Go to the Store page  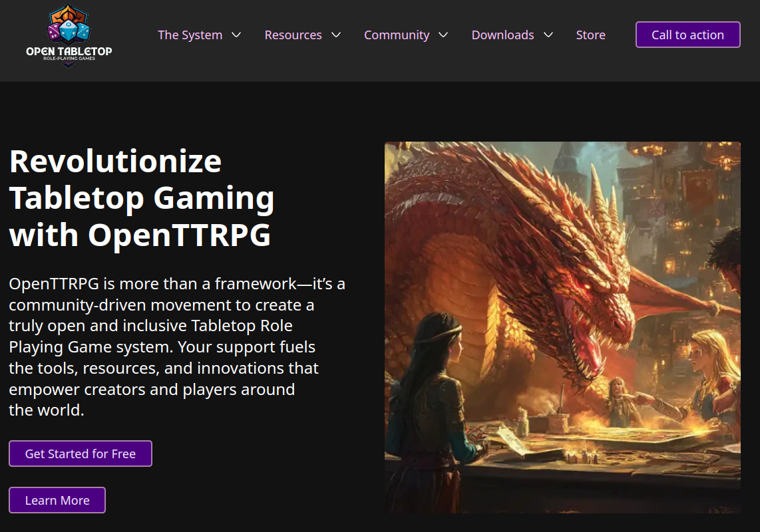[590, 35]
